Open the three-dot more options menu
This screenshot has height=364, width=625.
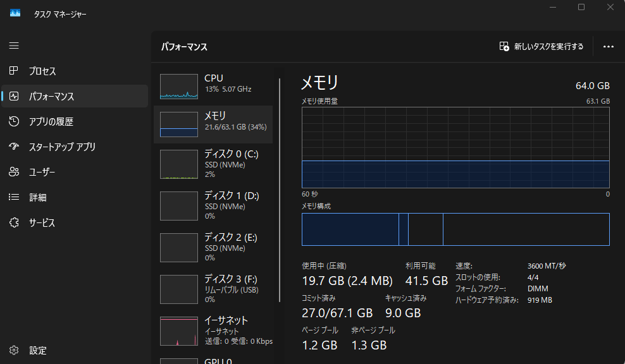(609, 47)
